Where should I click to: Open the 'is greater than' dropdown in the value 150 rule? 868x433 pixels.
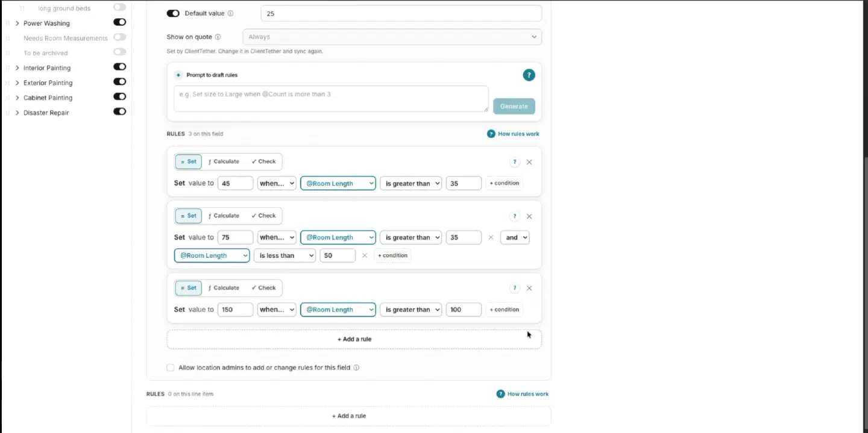point(410,310)
